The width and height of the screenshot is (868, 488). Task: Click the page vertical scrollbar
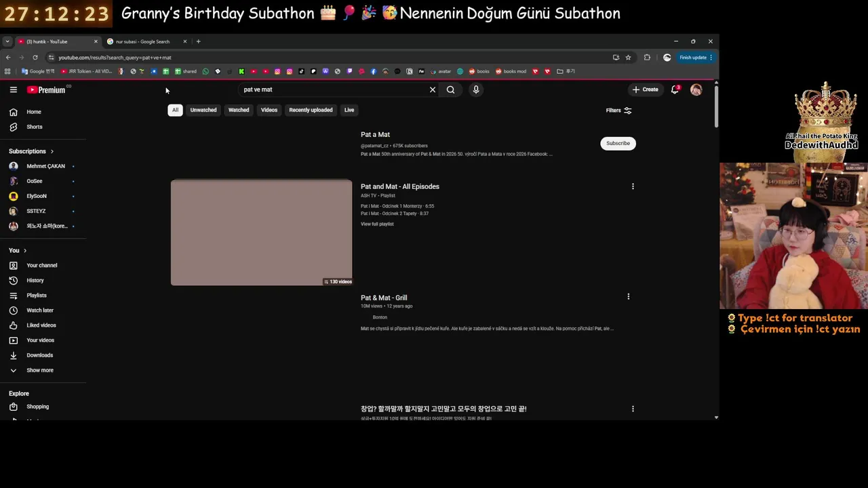click(x=716, y=105)
